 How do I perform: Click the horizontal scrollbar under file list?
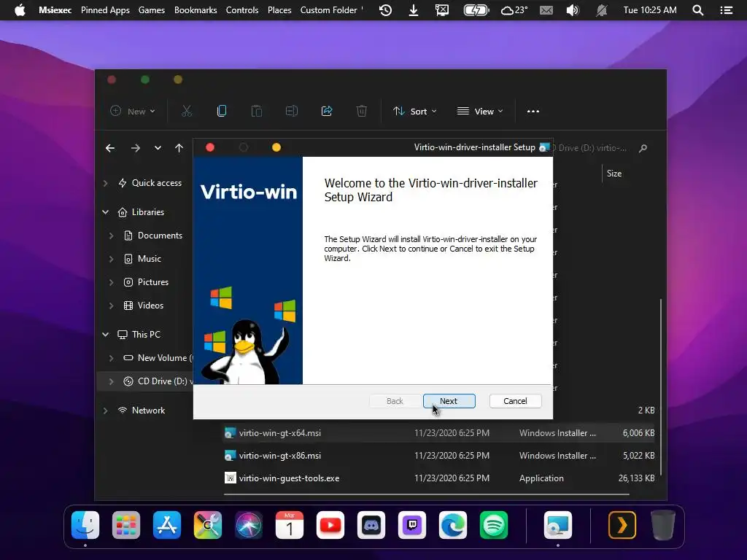(x=426, y=494)
